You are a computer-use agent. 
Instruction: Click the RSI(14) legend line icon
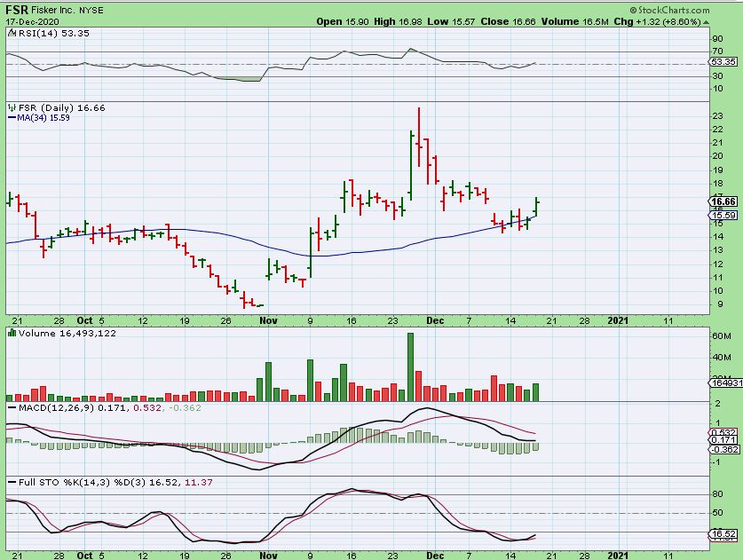click(10, 33)
